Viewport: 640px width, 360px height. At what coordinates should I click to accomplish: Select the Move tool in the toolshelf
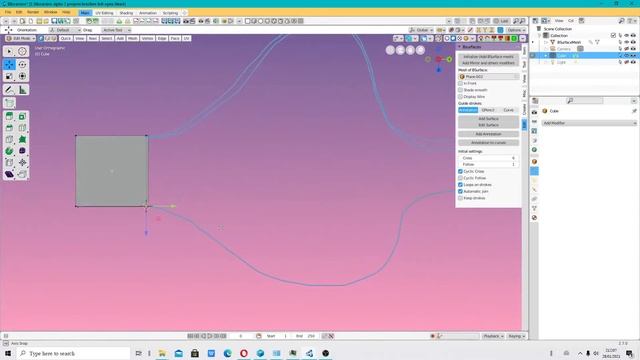coord(9,64)
